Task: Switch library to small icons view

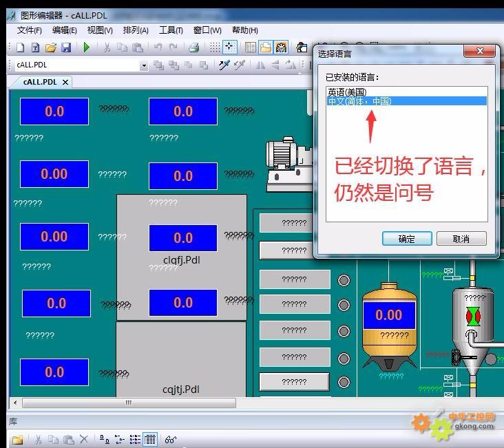Action: click(120, 439)
